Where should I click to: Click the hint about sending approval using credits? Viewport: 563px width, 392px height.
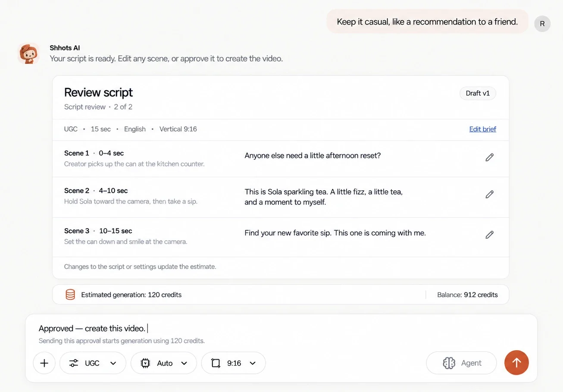(x=122, y=341)
